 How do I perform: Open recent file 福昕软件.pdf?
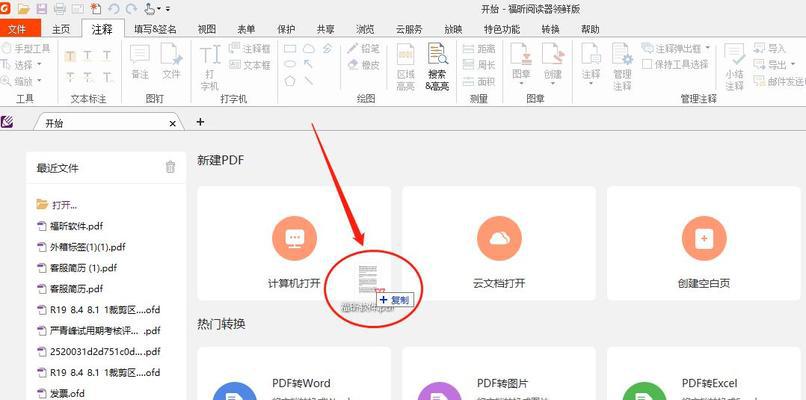[70, 226]
